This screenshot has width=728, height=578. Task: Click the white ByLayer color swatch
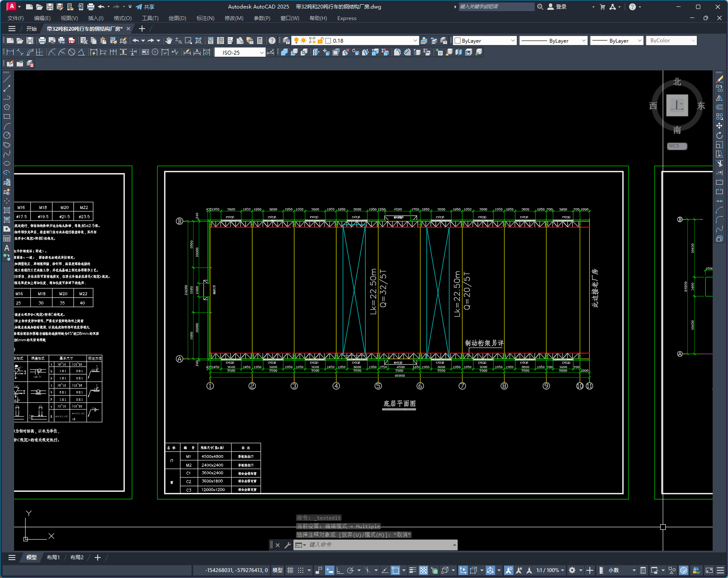tap(458, 41)
